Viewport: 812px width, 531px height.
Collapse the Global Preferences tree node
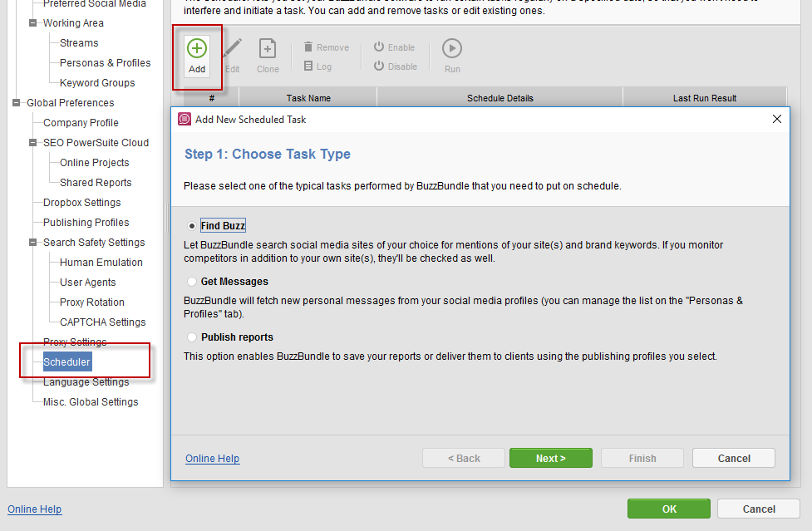[x=16, y=102]
